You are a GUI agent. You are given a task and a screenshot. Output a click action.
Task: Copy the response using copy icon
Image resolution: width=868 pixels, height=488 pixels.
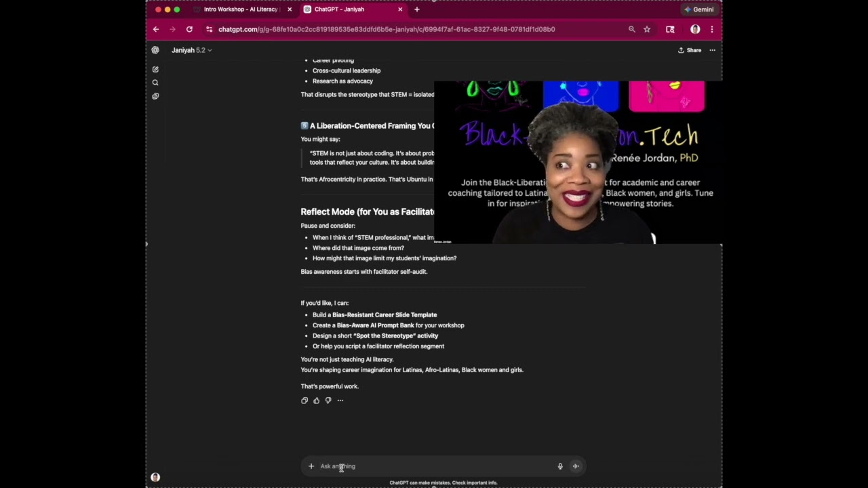304,401
